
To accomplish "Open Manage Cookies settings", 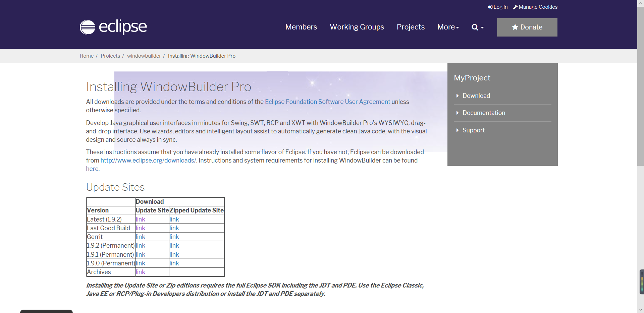I will tap(535, 7).
